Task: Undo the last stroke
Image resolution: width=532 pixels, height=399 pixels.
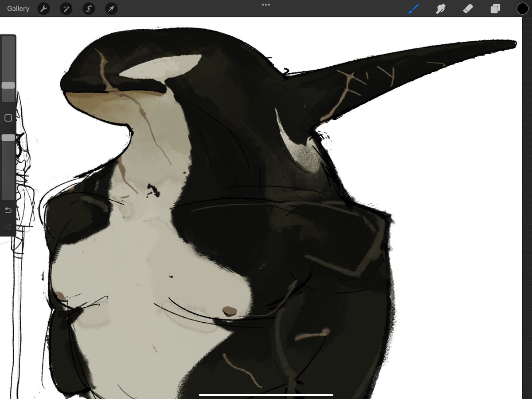Action: click(8, 210)
